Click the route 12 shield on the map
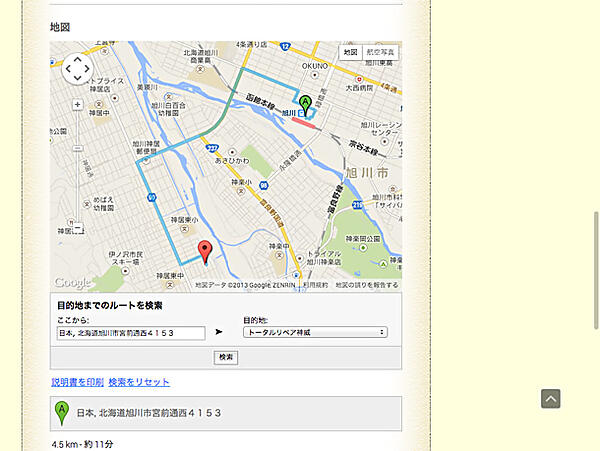The height and width of the screenshot is (451, 600). pos(285,47)
